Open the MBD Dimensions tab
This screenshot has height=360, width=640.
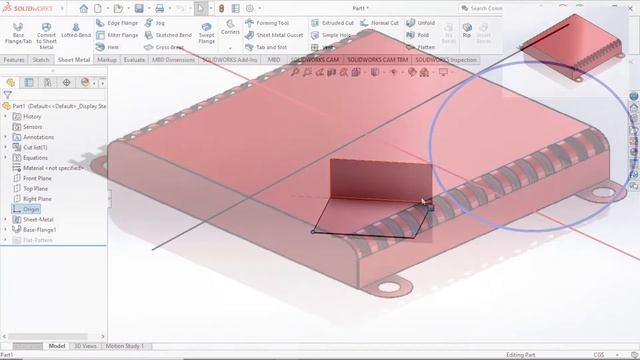coord(173,60)
